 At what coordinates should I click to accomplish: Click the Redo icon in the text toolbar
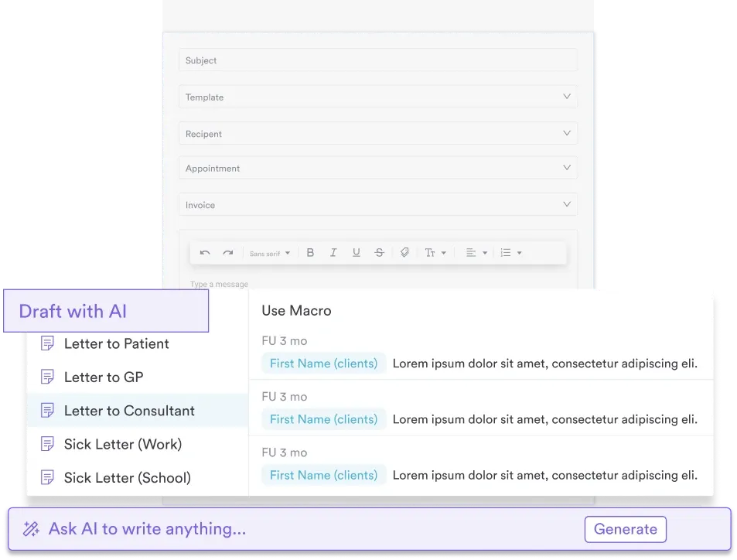pyautogui.click(x=228, y=252)
